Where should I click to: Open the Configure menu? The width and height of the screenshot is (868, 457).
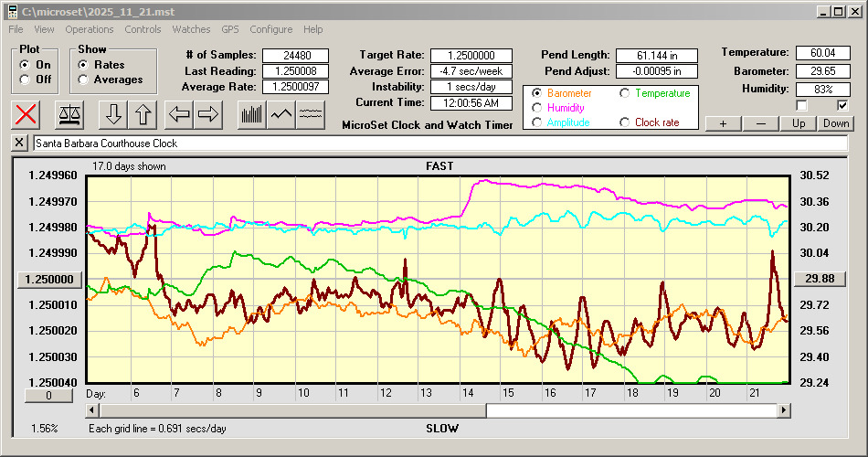click(x=271, y=29)
